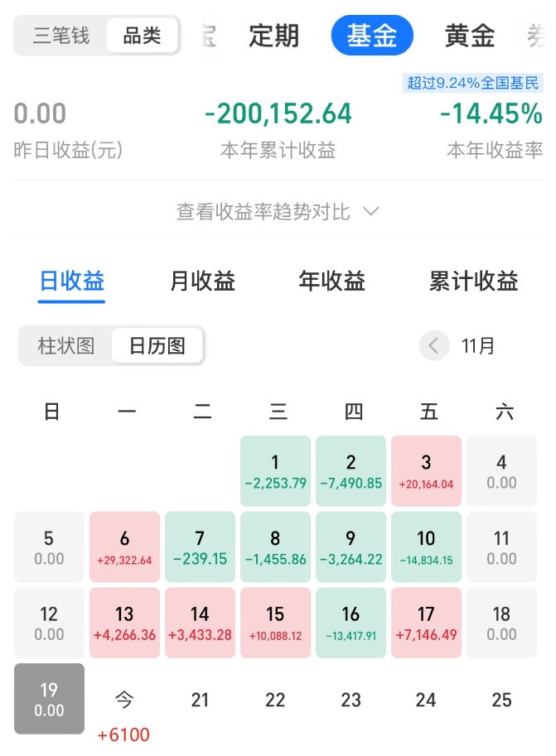Tap the -14.45% yearly return rate
This screenshot has height=756, width=556.
click(491, 113)
